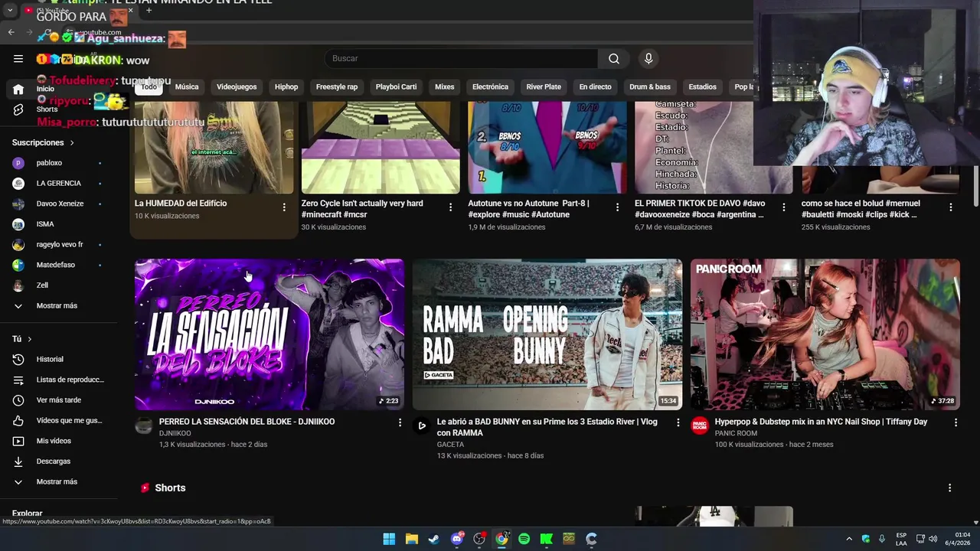Open Ver más tarde in sidebar

(59, 400)
